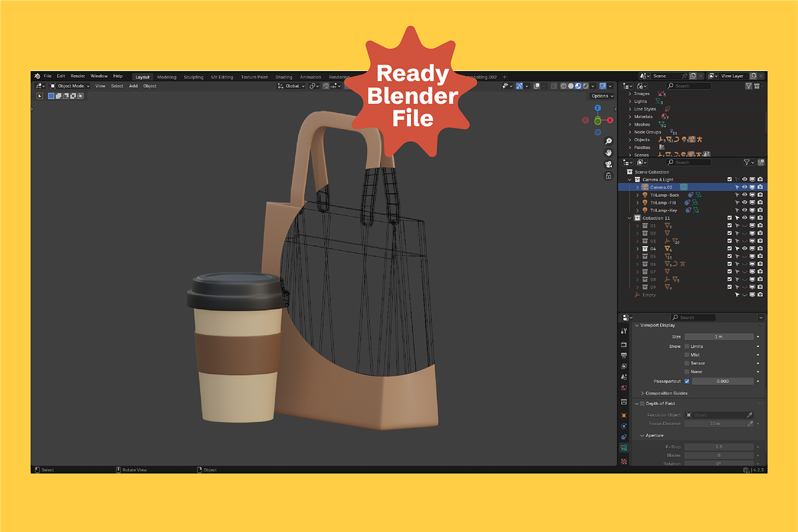
Task: Click the Blender logo icon in menu bar
Action: [x=38, y=76]
